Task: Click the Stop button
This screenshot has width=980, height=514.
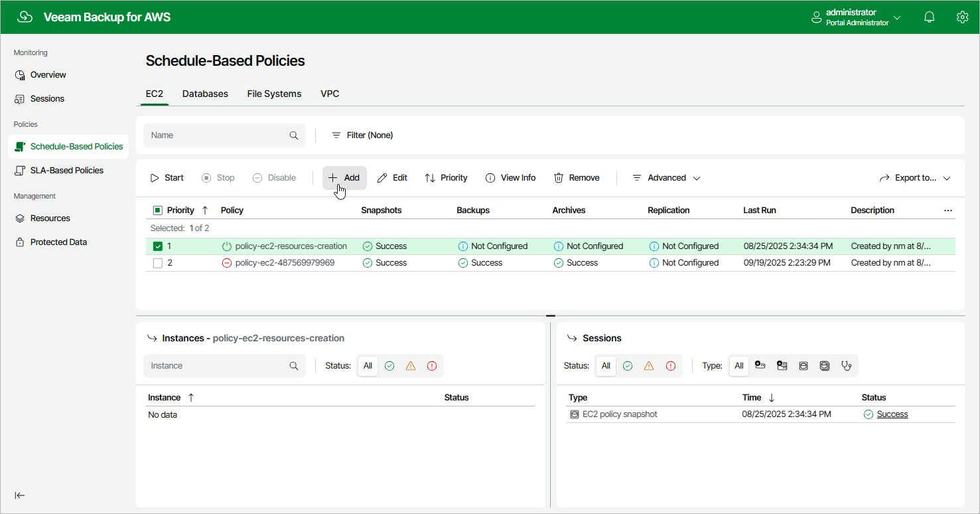Action: click(218, 178)
